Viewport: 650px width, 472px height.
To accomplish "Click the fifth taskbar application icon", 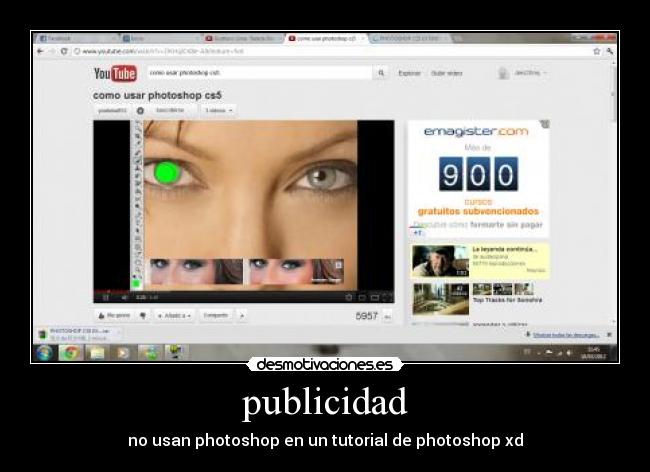I will tap(149, 353).
